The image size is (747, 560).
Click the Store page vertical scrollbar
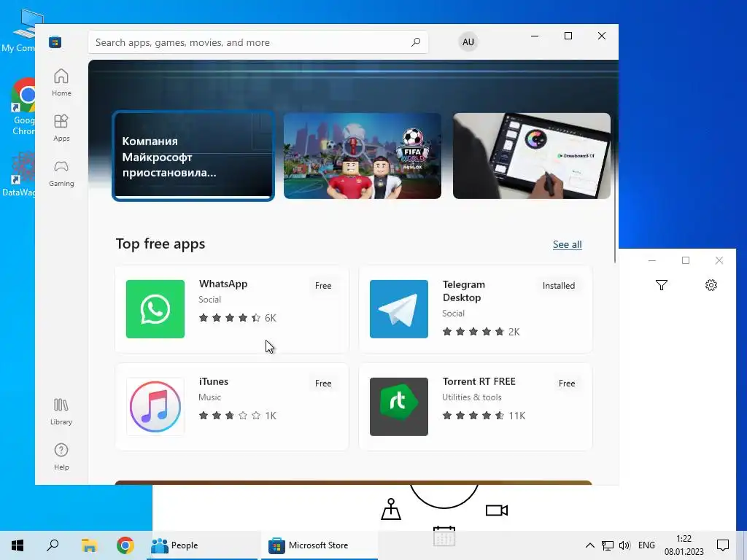pos(615,162)
